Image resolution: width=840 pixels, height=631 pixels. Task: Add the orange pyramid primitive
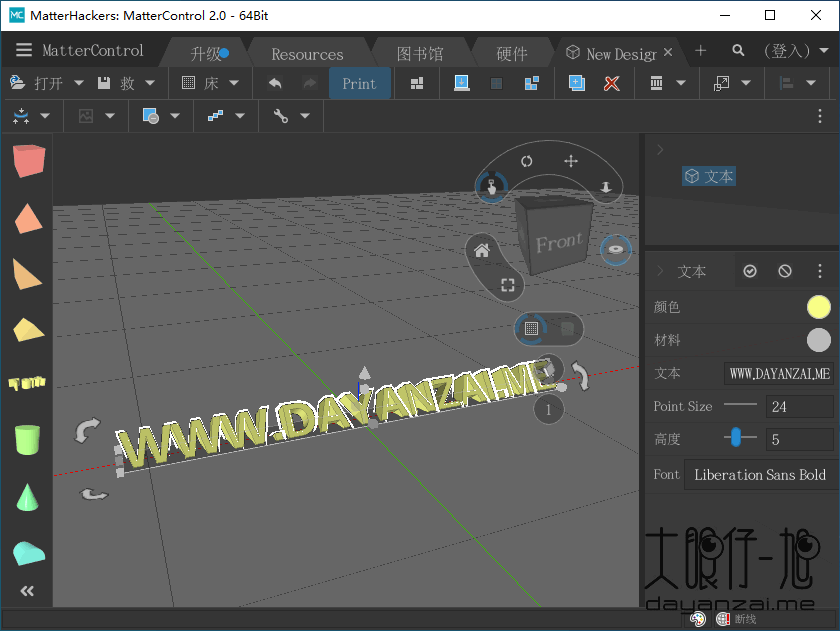pyautogui.click(x=28, y=219)
